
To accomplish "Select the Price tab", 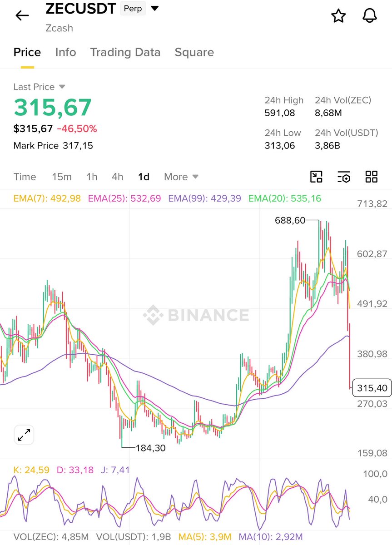I will [x=27, y=52].
